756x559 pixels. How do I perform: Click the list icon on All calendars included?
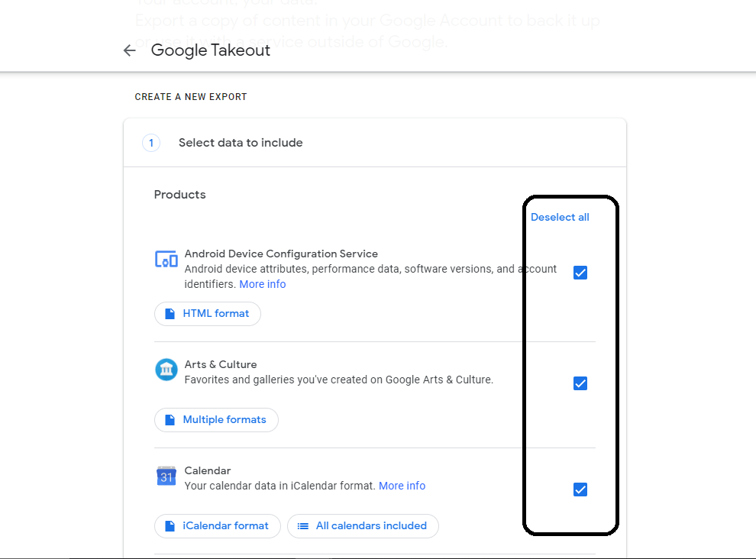301,525
